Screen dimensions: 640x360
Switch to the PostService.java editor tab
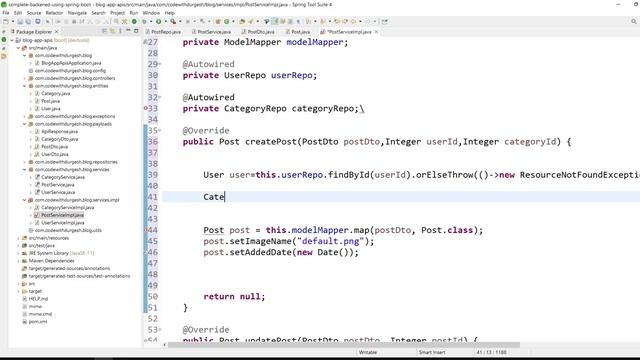point(214,31)
